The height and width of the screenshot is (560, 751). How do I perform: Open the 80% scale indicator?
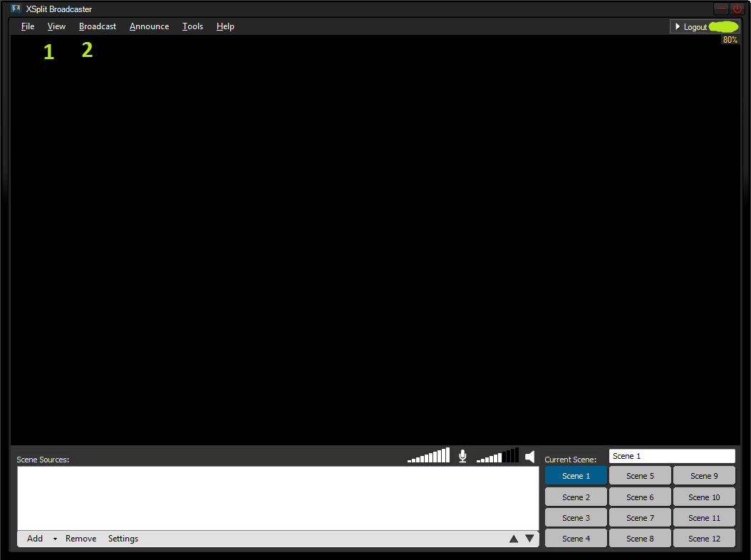(x=730, y=40)
